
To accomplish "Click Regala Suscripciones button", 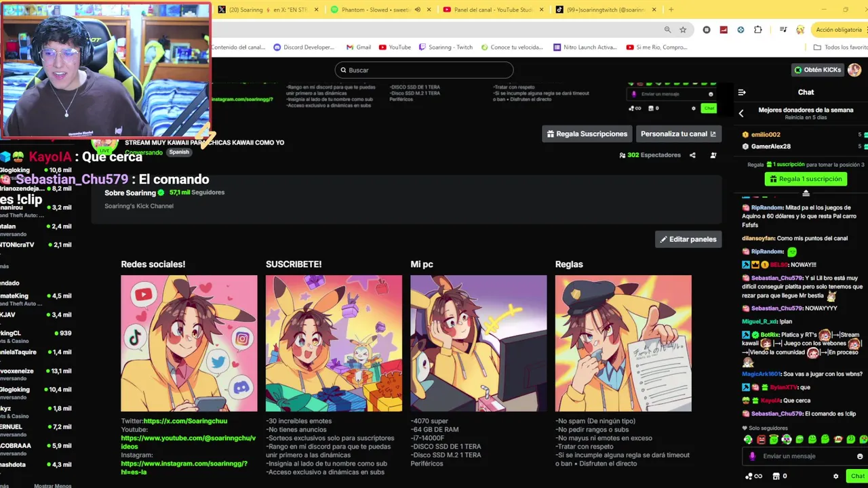I will (587, 134).
